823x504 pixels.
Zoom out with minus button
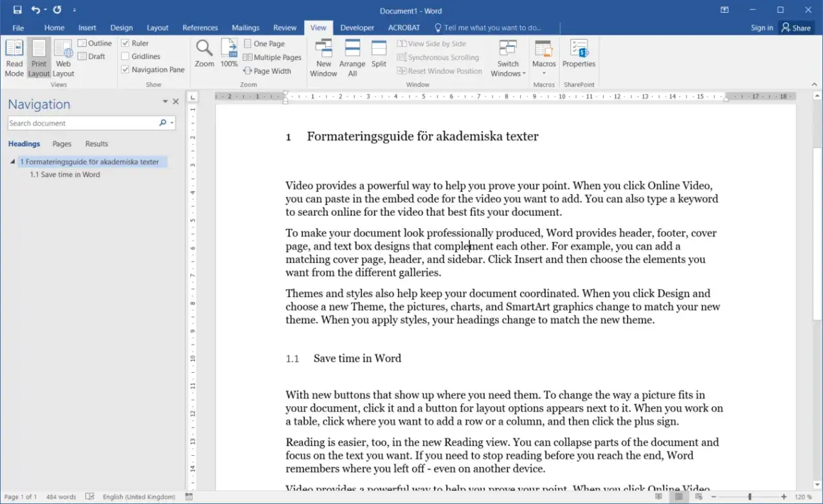[x=714, y=497]
